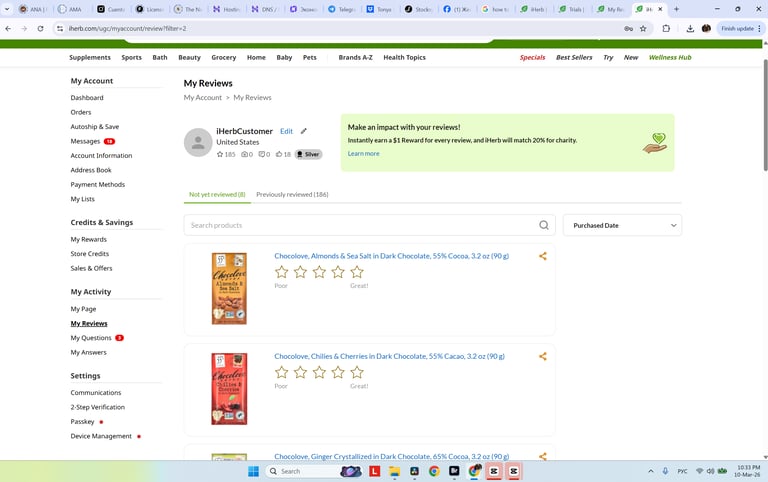Bookmark this page with the star icon
Viewport: 768px width, 482px height.
coord(643,28)
